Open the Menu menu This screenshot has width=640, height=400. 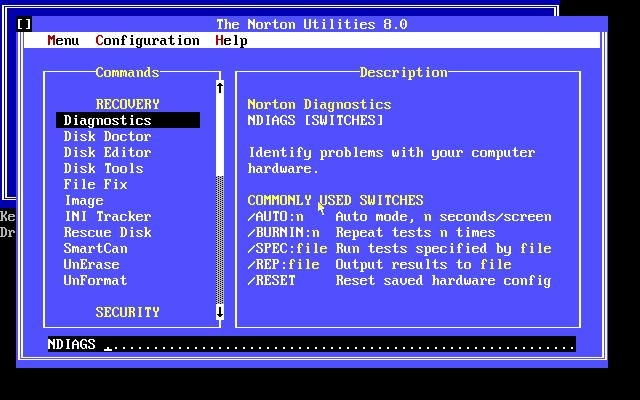click(x=63, y=40)
